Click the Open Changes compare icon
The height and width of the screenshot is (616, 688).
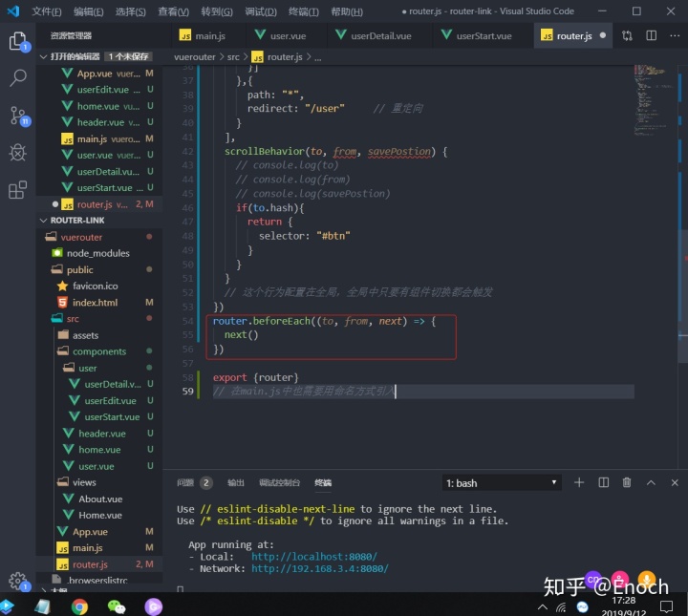tap(627, 35)
